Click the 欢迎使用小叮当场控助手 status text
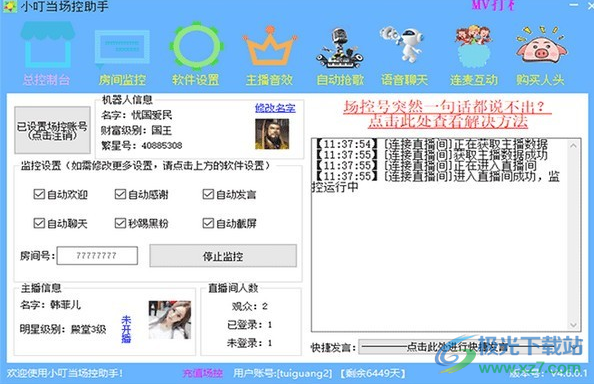The height and width of the screenshot is (384, 594). (65, 373)
